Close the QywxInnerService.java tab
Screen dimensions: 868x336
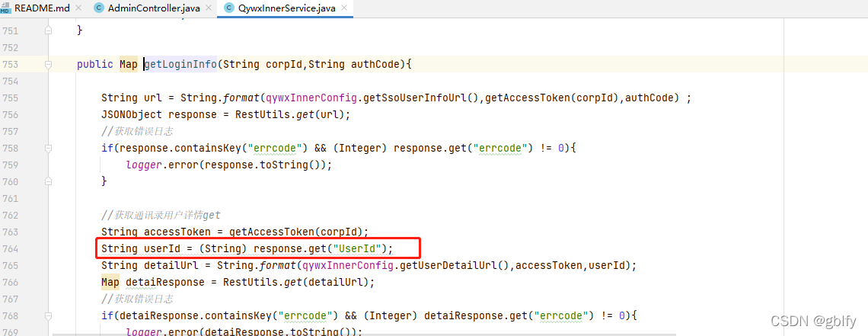[343, 8]
